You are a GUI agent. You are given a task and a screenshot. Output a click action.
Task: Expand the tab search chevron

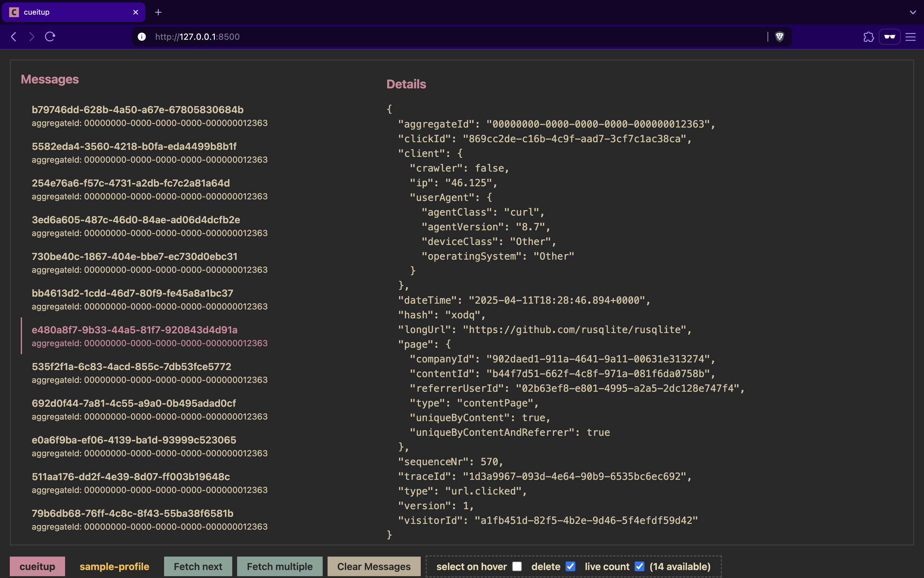click(x=913, y=12)
